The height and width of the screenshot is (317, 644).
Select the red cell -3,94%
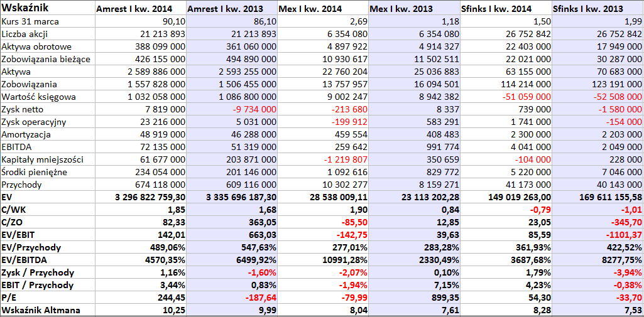[598, 272]
